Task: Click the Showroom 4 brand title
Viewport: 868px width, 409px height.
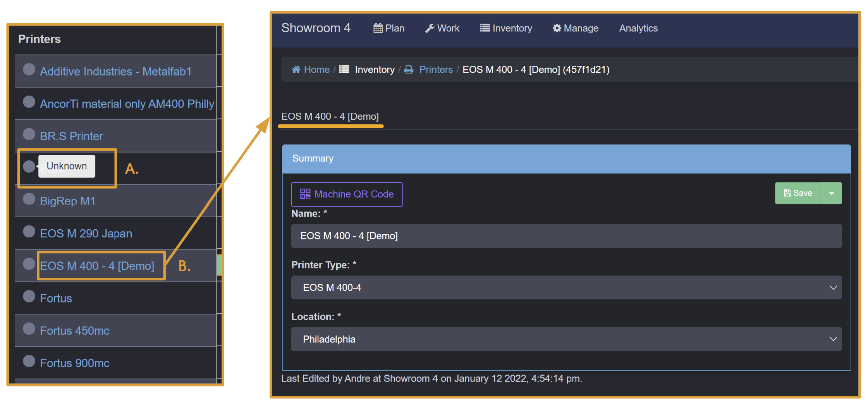Action: [316, 28]
